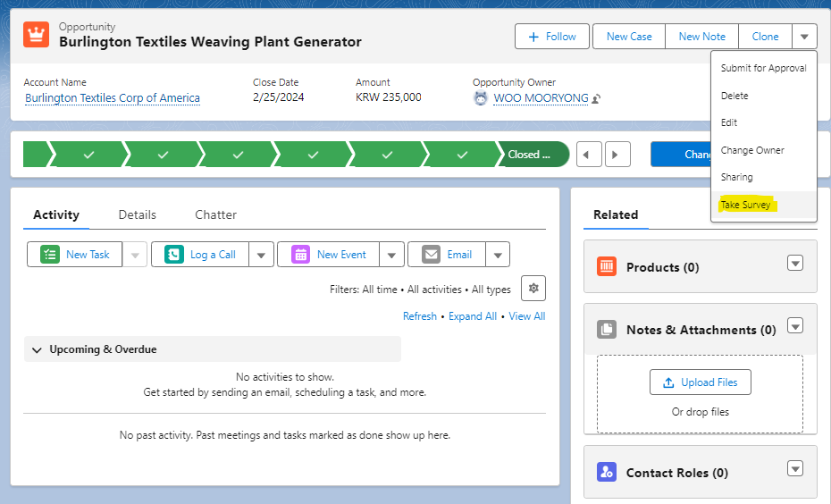Collapse the Upcoming & Overdue section
The width and height of the screenshot is (831, 504).
pos(37,349)
